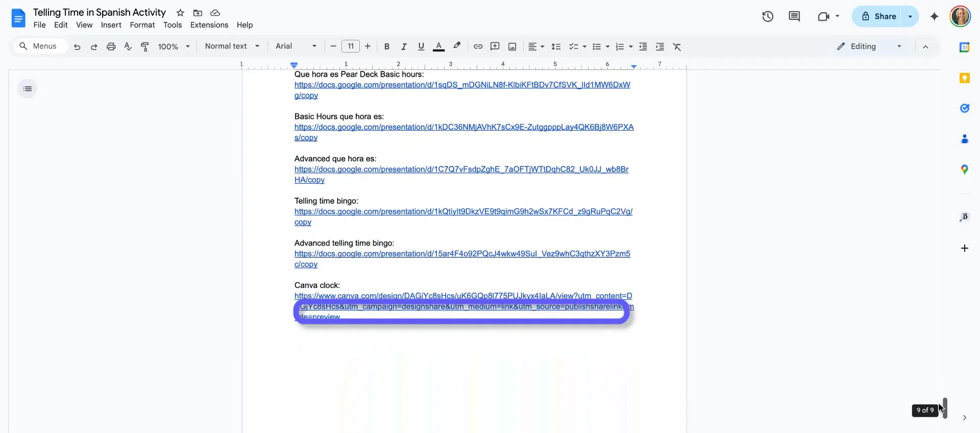The image size is (980, 433).
Task: Print the document using printer icon
Action: pyautogui.click(x=111, y=46)
